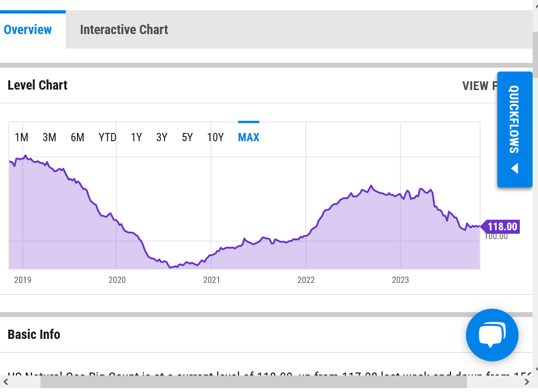Click the 2020 low point on chart
538x392 pixels.
click(170, 267)
